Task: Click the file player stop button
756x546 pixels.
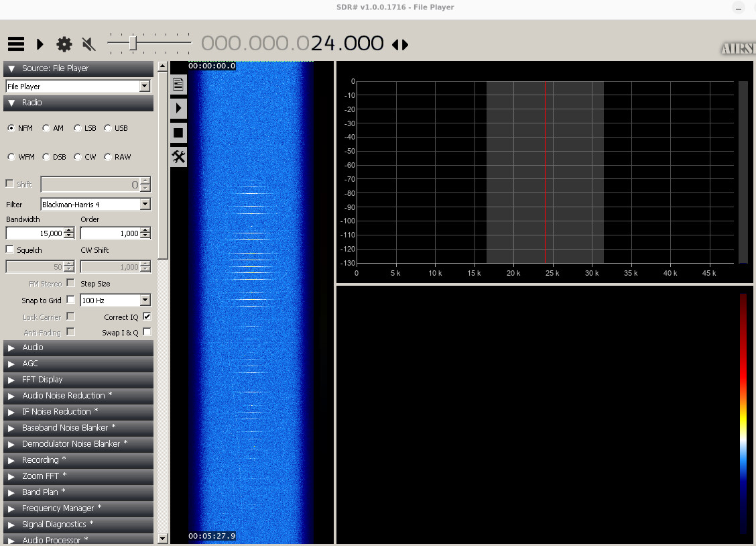Action: pos(178,133)
